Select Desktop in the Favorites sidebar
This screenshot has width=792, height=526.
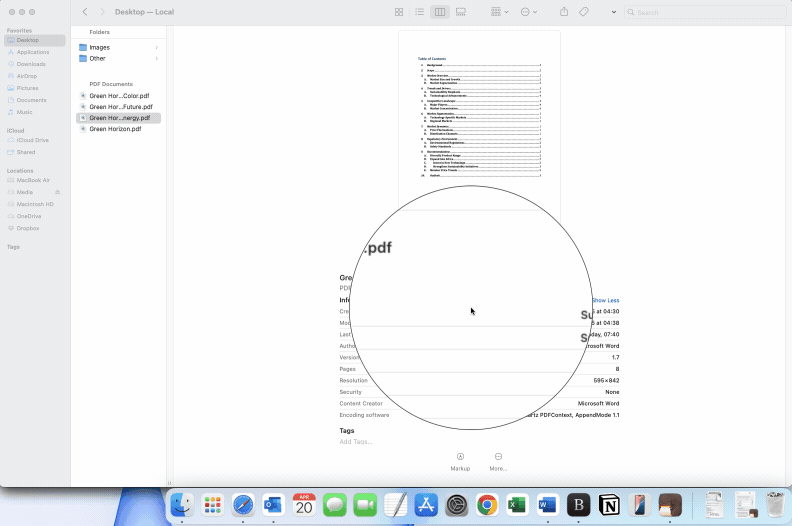(34, 40)
